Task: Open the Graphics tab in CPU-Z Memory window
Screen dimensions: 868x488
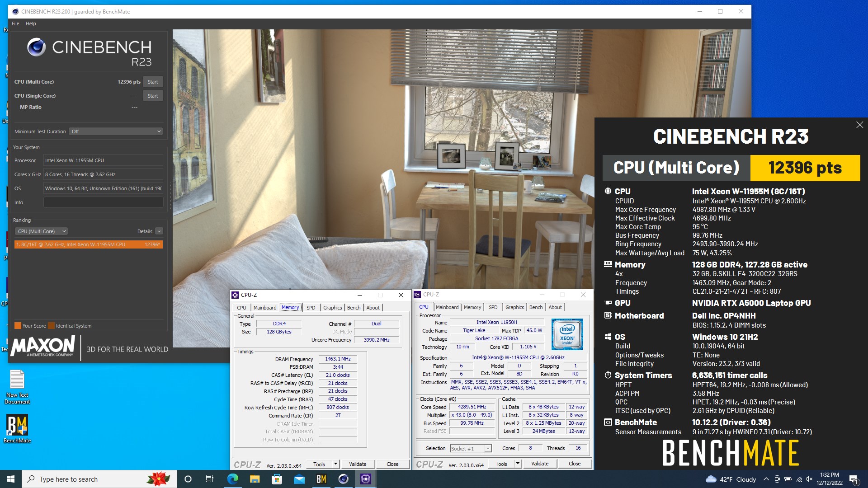Action: coord(333,308)
